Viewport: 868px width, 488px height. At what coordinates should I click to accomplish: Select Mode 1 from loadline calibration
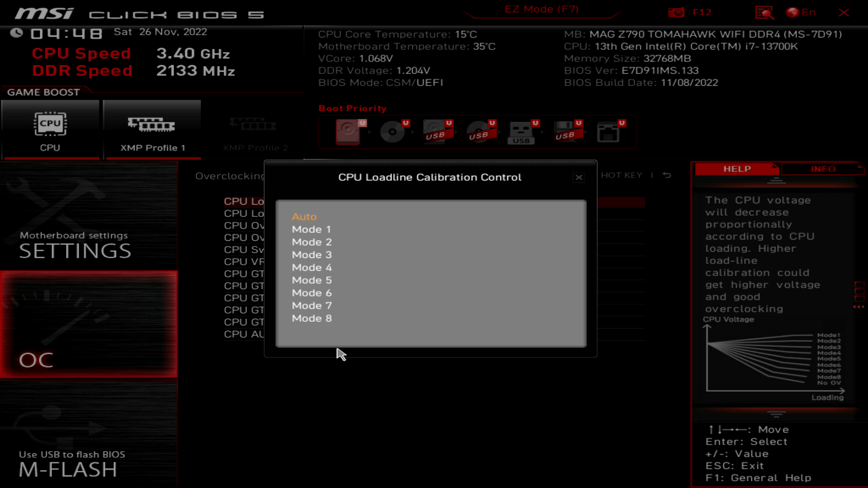coord(311,229)
